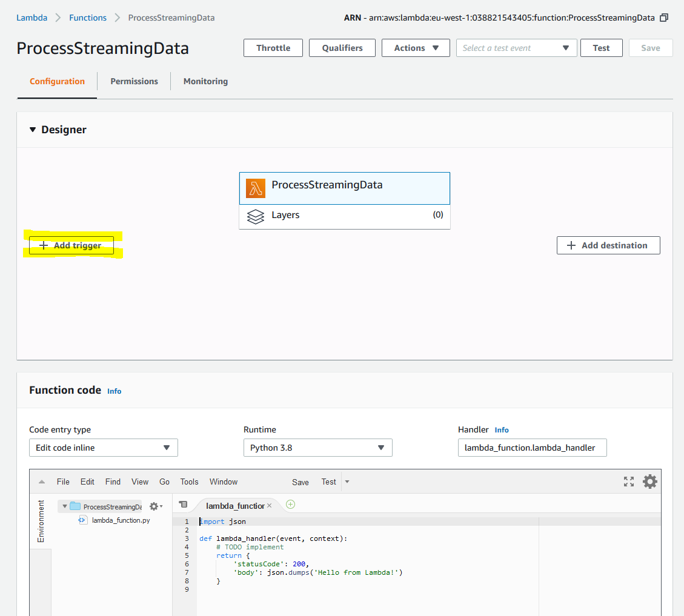This screenshot has width=684, height=616.
Task: Click the ProcessStreamingData folder icon
Action: coord(76,506)
